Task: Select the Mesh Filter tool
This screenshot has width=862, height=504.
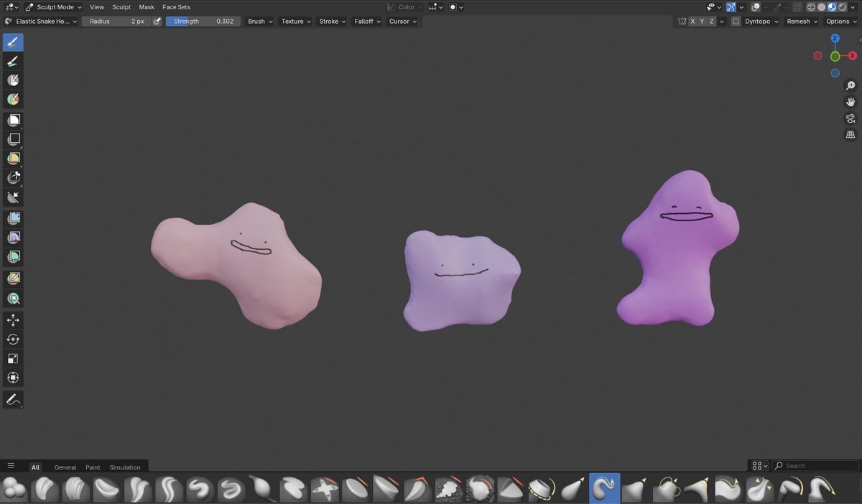Action: point(13,218)
